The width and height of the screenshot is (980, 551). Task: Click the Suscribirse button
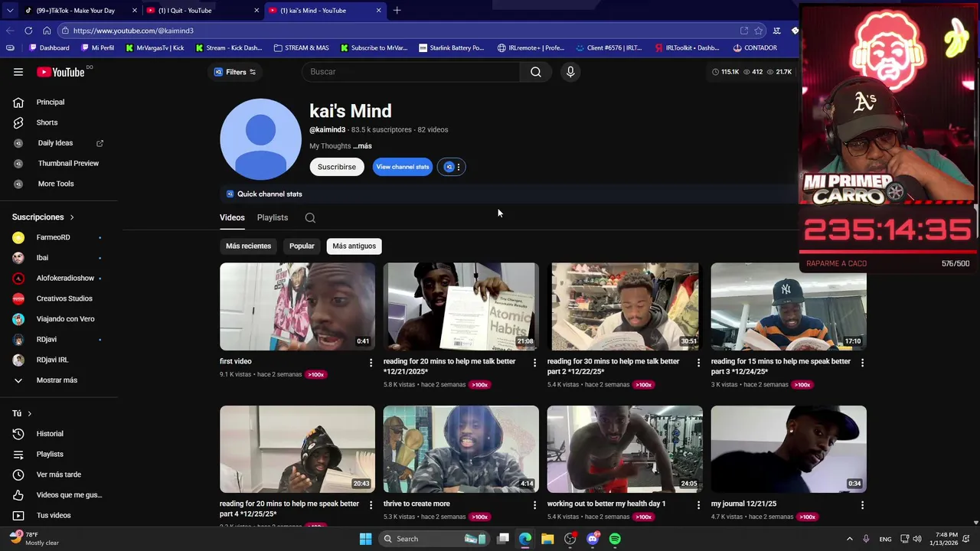coord(337,167)
